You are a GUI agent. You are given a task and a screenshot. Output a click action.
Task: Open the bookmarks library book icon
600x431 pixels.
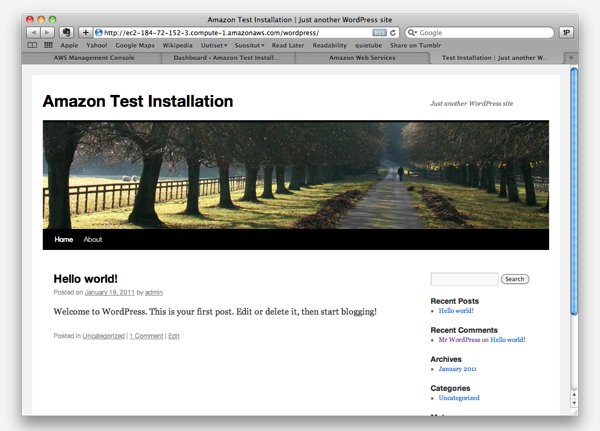tap(32, 45)
